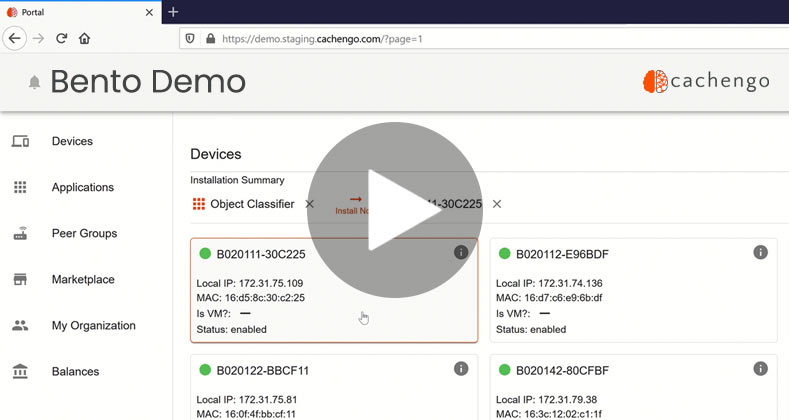Open the shield tracking protection icon
Viewport: 789px width, 420px height.
(x=190, y=39)
